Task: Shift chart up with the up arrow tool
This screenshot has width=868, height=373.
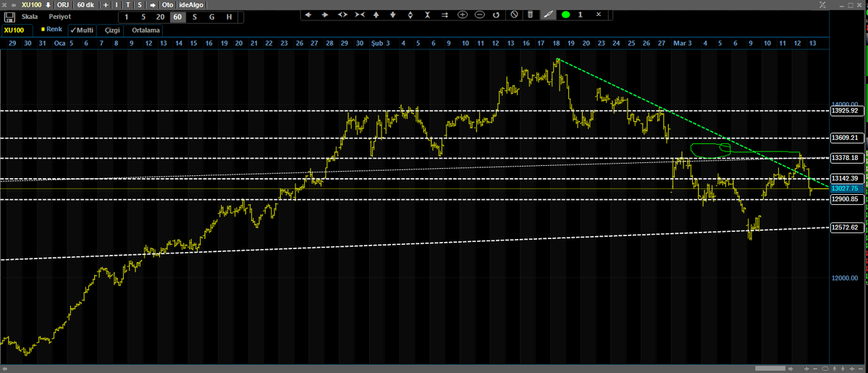Action: [377, 14]
